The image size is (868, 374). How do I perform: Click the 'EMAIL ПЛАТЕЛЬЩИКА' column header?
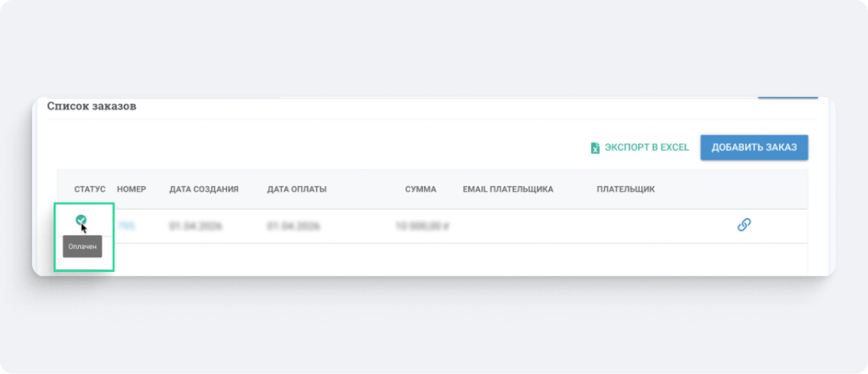[x=507, y=189]
